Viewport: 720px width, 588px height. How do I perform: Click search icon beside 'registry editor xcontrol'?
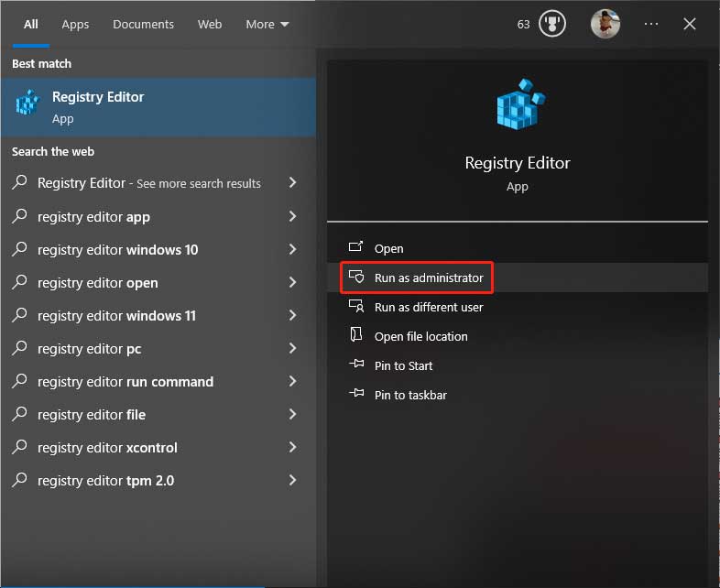pos(20,447)
